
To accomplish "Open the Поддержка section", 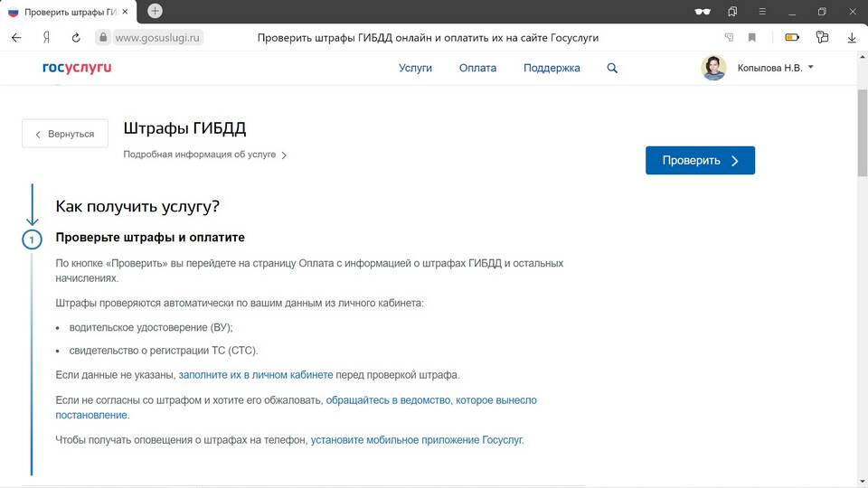I will click(552, 68).
